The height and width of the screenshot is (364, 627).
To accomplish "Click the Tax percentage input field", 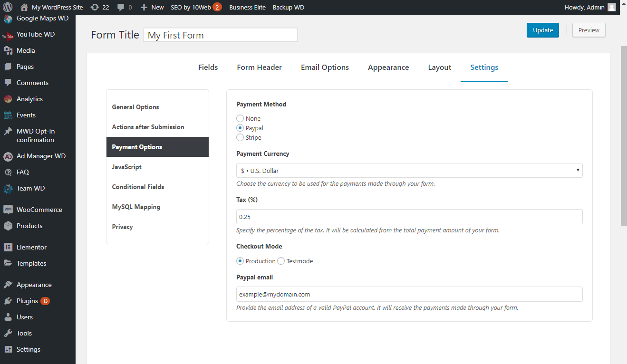I will tap(409, 217).
